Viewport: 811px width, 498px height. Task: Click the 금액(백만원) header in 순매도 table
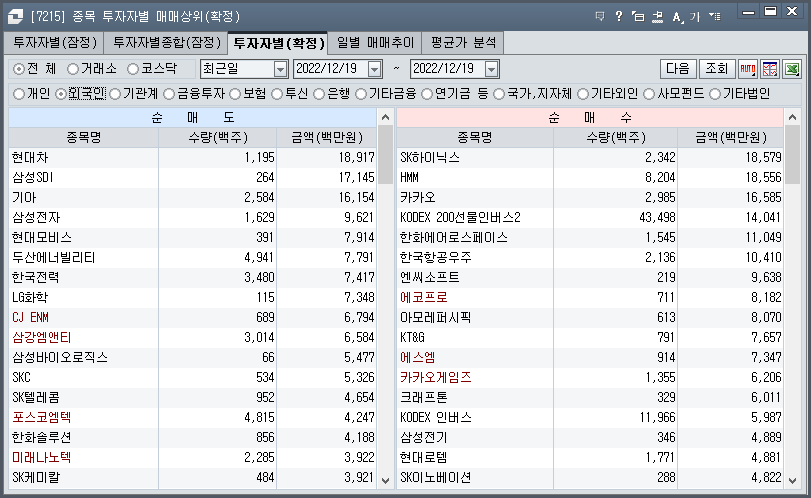(x=327, y=138)
